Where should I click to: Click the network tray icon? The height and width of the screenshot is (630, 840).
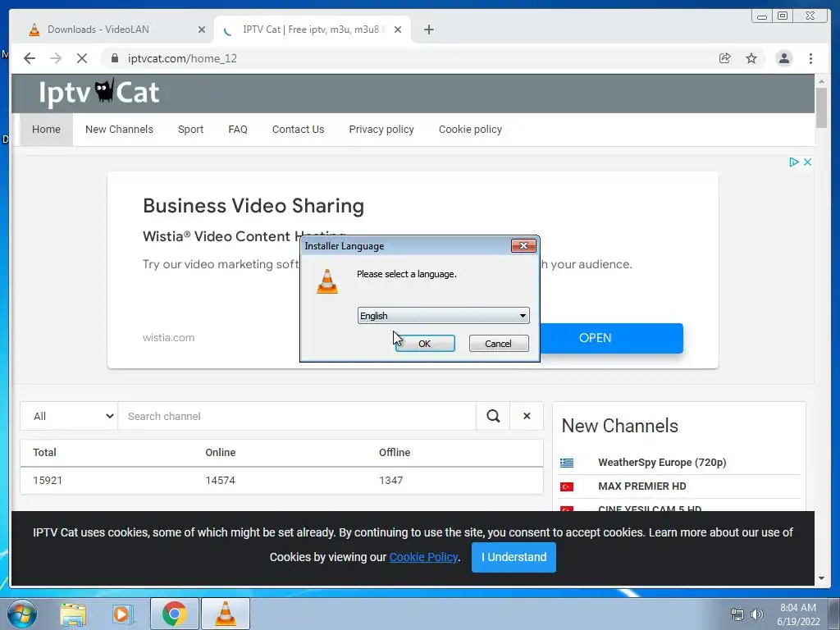tap(737, 614)
